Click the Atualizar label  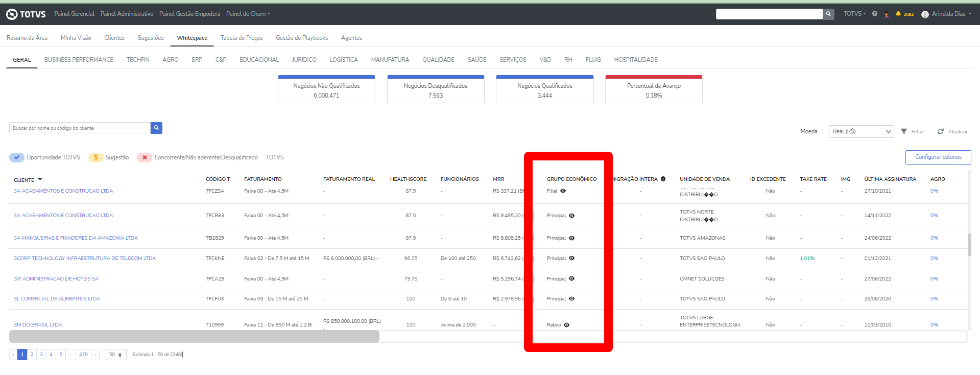(958, 132)
